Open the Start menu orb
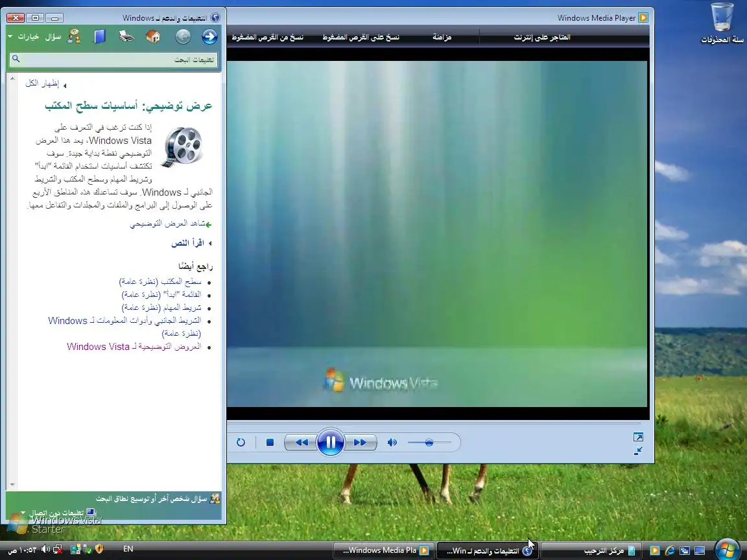 click(x=727, y=550)
